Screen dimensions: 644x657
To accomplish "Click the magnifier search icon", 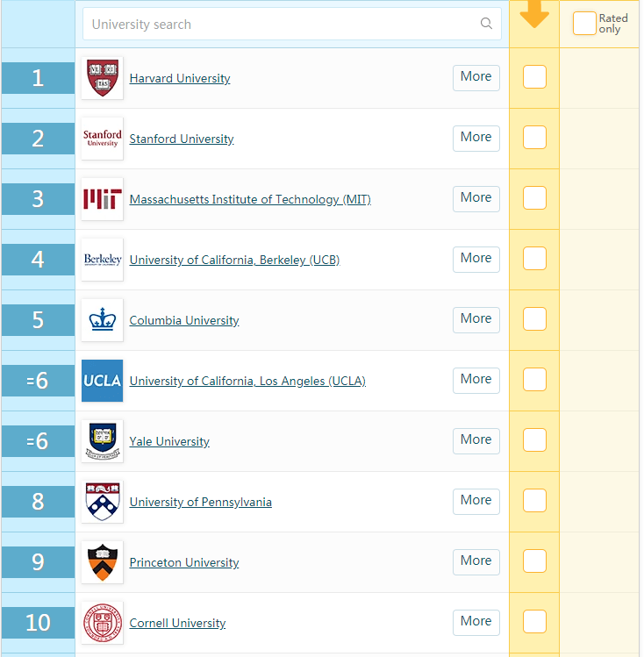I will click(486, 24).
